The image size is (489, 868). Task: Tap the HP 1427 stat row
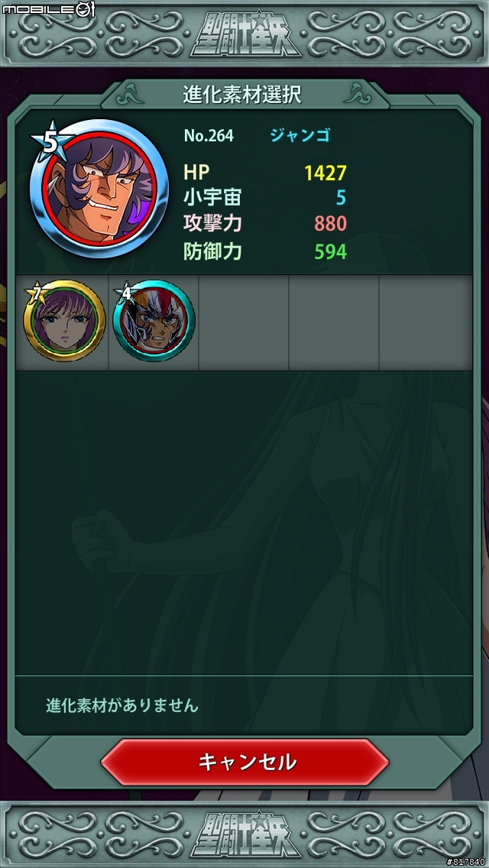[x=265, y=173]
